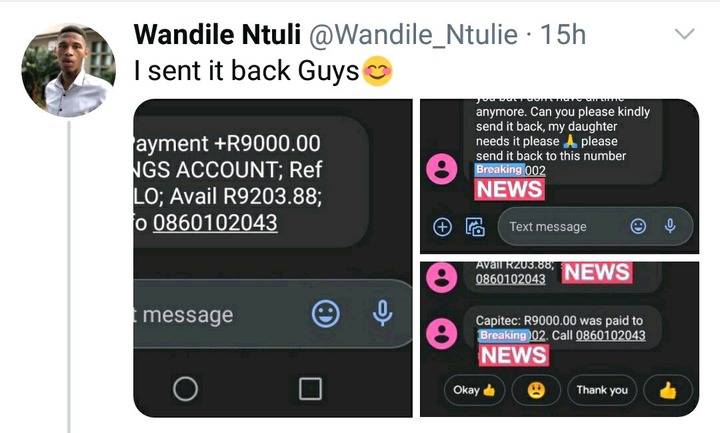Viewport: 720px width, 433px height.
Task: Open the @Wandile_Ntulie handle
Action: click(413, 35)
